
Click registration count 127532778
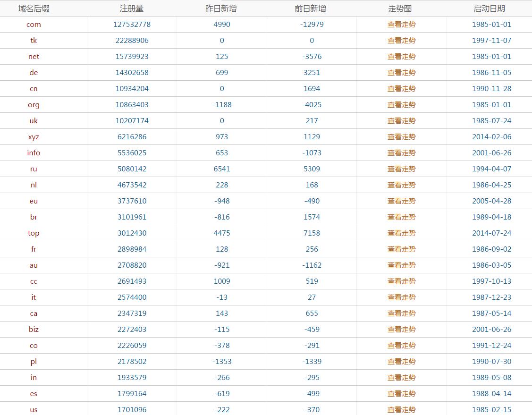pyautogui.click(x=132, y=25)
